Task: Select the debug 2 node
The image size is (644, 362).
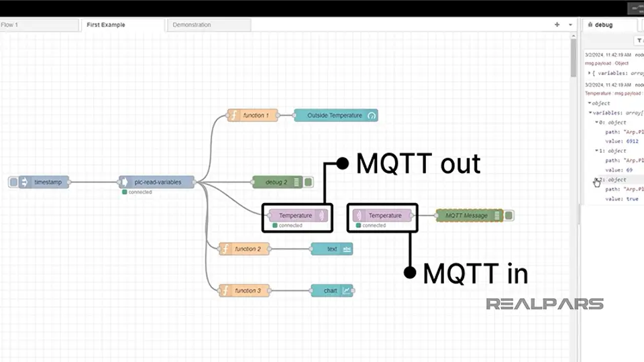Action: coord(278,182)
